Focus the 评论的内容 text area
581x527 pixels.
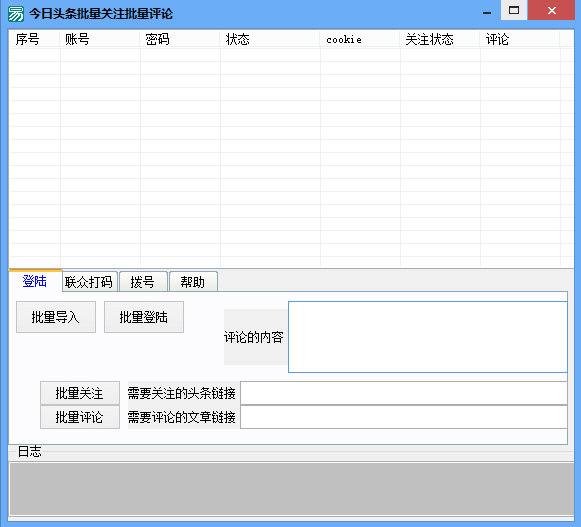[428, 337]
